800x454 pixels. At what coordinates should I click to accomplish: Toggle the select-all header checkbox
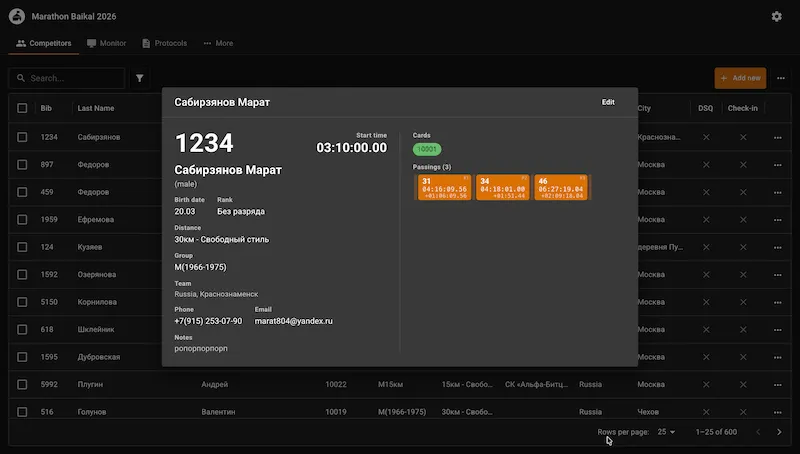[x=22, y=108]
